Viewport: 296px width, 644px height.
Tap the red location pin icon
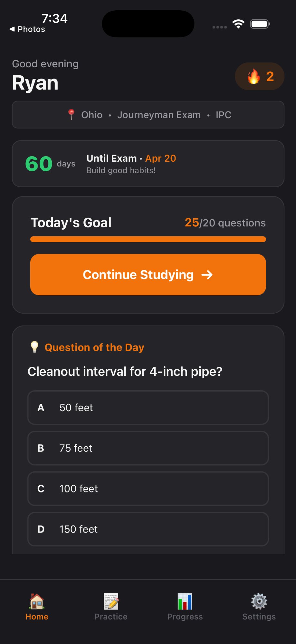[x=71, y=115]
